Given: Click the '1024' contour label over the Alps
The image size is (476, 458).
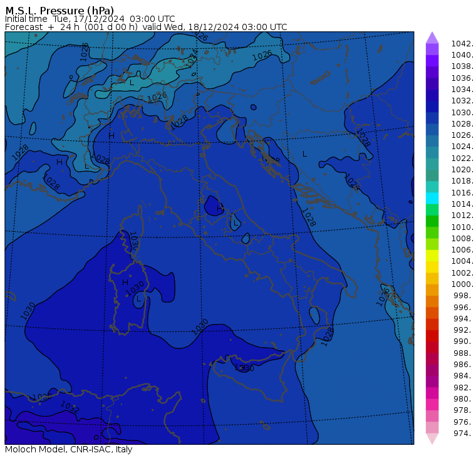Looking at the screenshot, I should coord(192,58).
